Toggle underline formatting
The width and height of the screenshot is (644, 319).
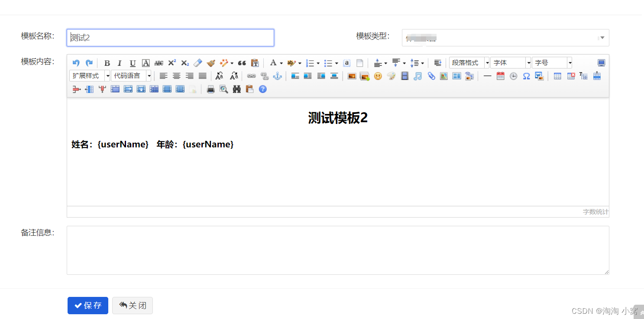(133, 63)
